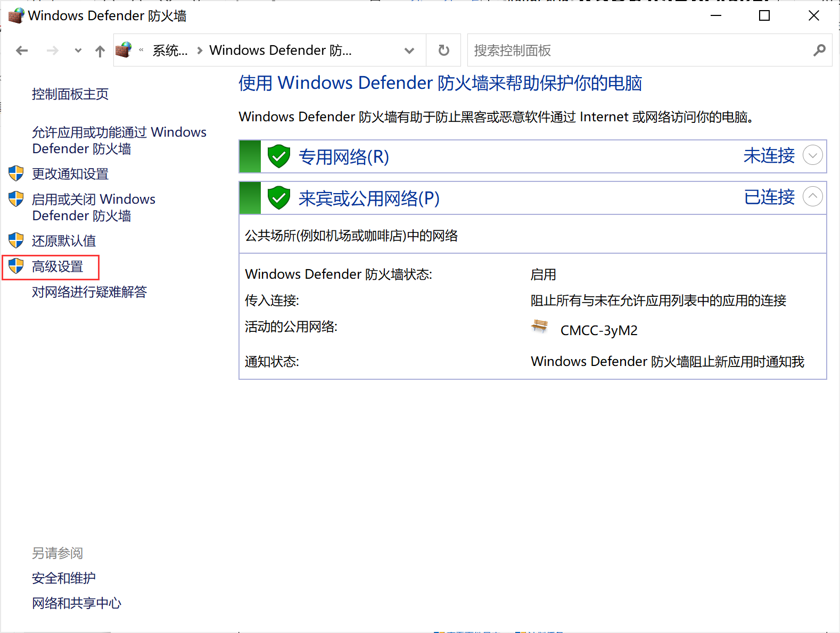Image resolution: width=840 pixels, height=633 pixels.
Task: Click the shield icon beside 高级设置
Action: [x=16, y=266]
